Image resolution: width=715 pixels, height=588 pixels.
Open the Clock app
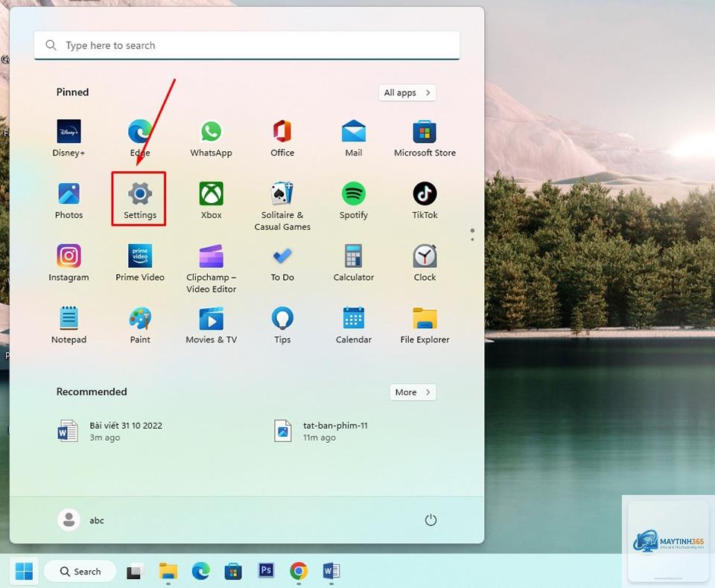pos(425,263)
